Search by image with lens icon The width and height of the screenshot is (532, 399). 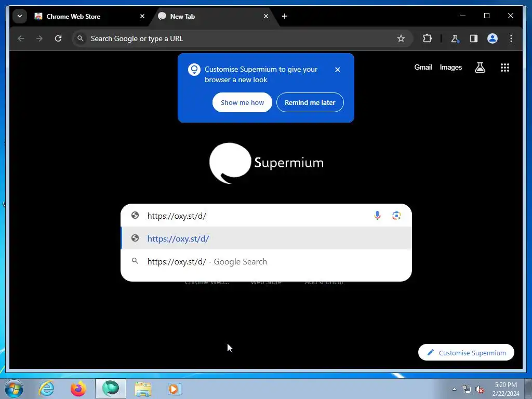pyautogui.click(x=396, y=216)
